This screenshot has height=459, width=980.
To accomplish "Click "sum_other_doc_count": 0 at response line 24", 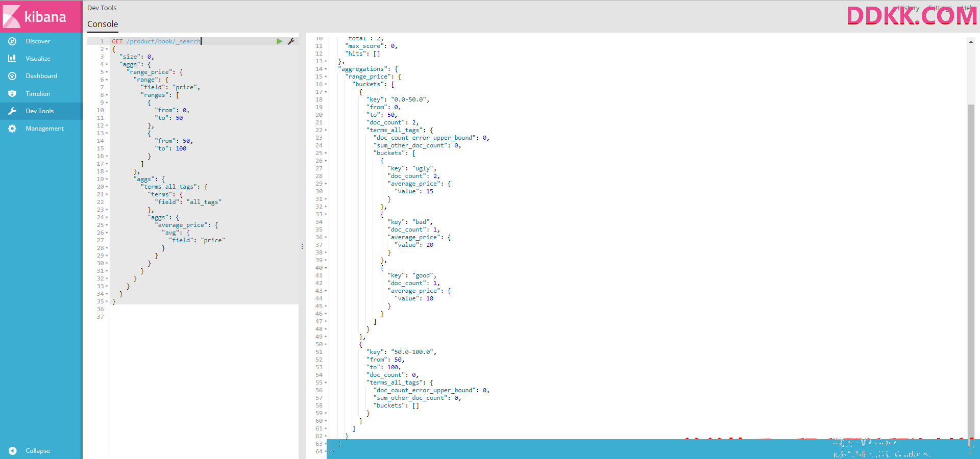I will coord(417,145).
